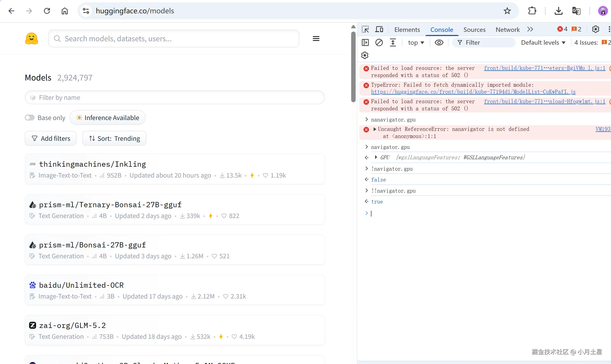
Task: Open the eters-BgiVMu_l.js:1 source link
Action: pos(545,68)
